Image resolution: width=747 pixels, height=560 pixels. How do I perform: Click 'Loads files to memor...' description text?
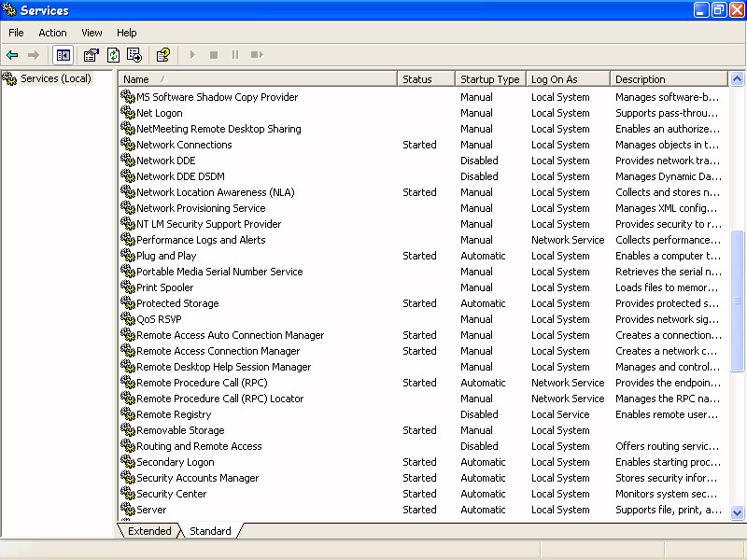coord(667,287)
